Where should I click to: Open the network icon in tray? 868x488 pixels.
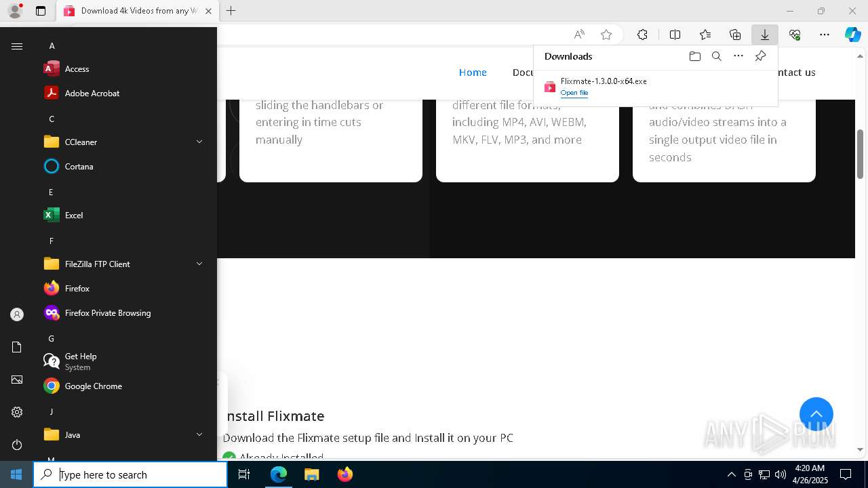(764, 474)
